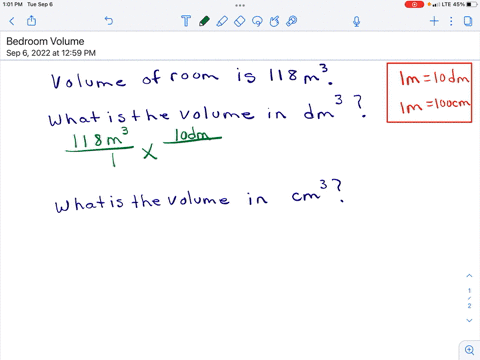The width and height of the screenshot is (480, 360).
Task: Go back using the left chevron
Action: coord(12,21)
